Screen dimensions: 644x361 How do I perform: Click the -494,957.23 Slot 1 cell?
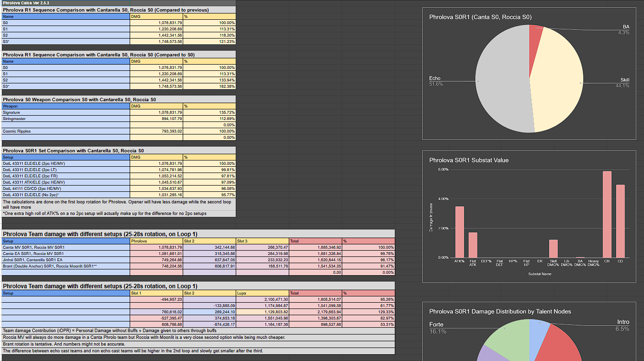pos(157,299)
